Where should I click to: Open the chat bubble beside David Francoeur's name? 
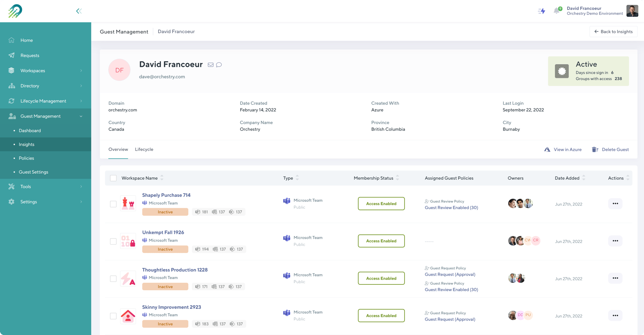click(x=219, y=65)
